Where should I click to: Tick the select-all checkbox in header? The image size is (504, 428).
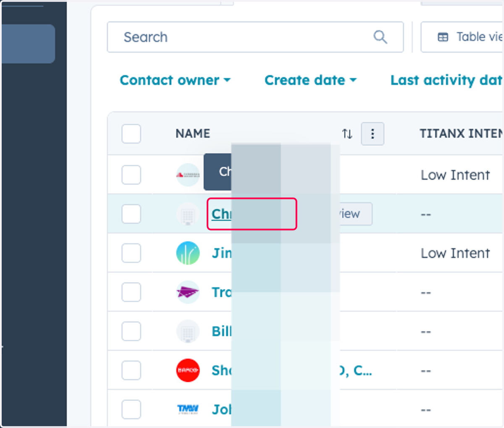click(x=131, y=134)
